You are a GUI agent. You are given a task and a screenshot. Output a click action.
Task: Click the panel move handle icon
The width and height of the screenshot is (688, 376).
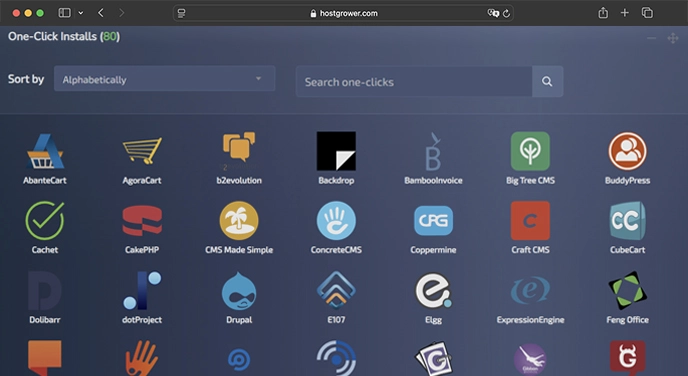pos(673,38)
